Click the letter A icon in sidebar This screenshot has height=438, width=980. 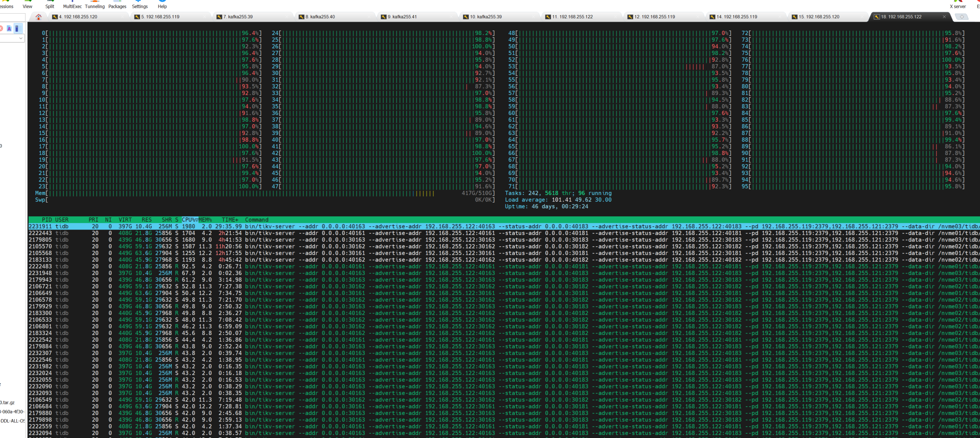pyautogui.click(x=9, y=28)
